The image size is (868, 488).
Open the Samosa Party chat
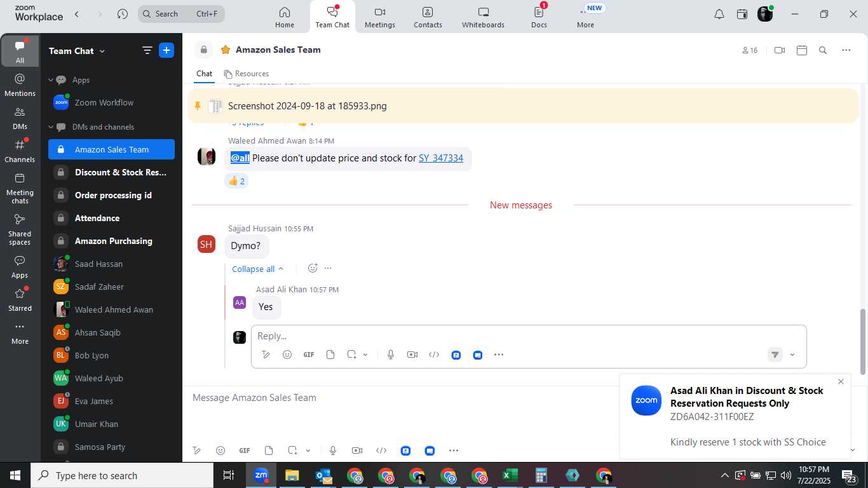(x=111, y=447)
